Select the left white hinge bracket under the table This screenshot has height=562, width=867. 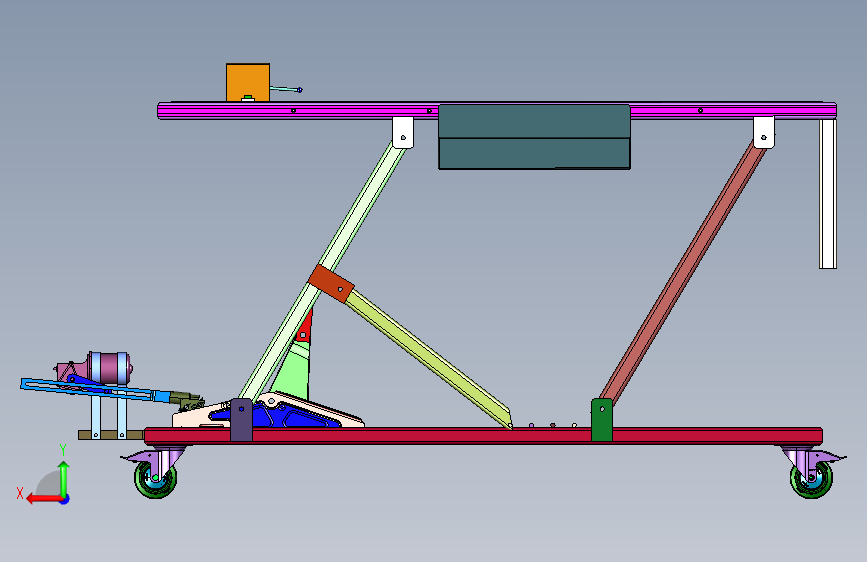pos(403,132)
